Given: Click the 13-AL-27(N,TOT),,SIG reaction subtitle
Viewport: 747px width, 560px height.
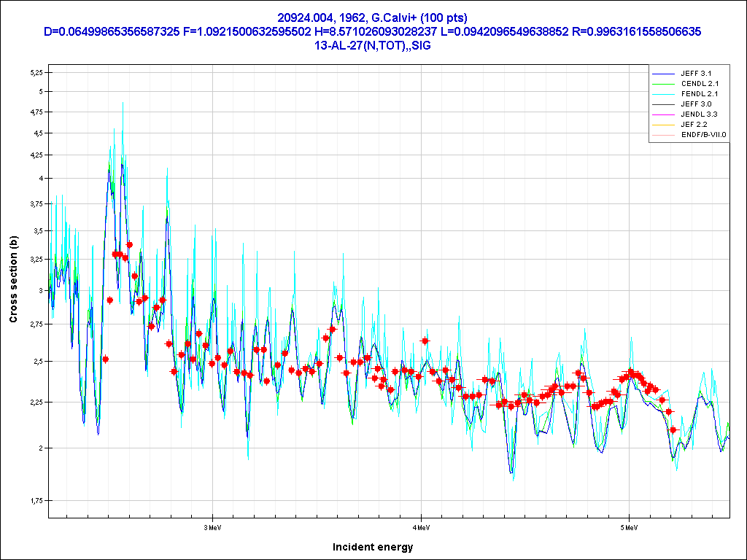Looking at the screenshot, I should 373,46.
